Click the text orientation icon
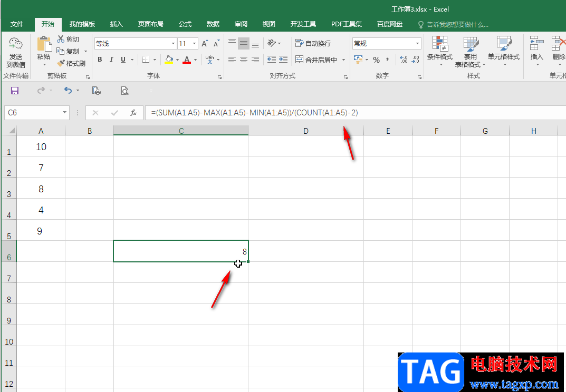The width and height of the screenshot is (566, 392). [272, 43]
